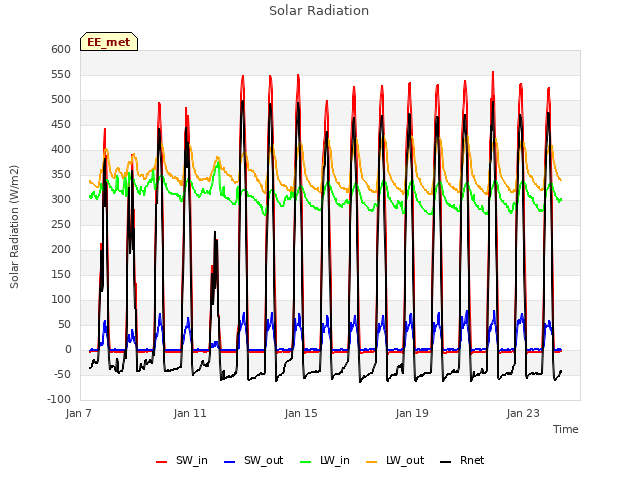The width and height of the screenshot is (640, 480).
Task: Click the EE_met annotation label
Action: [109, 42]
